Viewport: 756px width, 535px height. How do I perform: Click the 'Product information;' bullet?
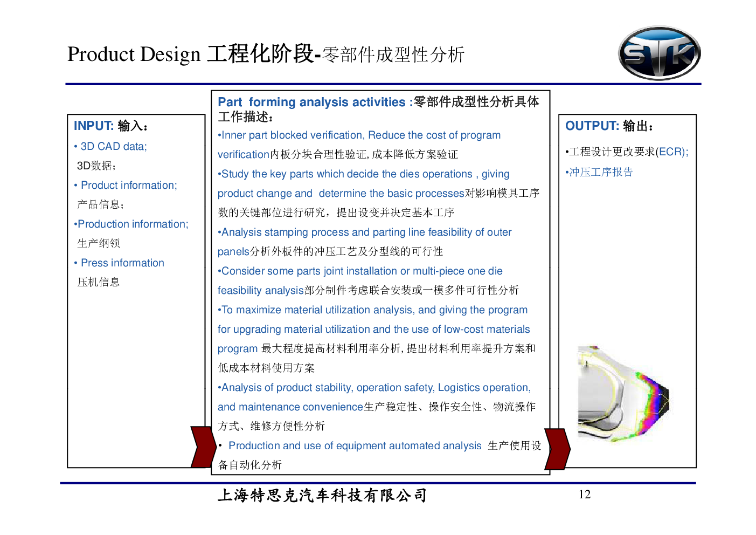[x=126, y=185]
